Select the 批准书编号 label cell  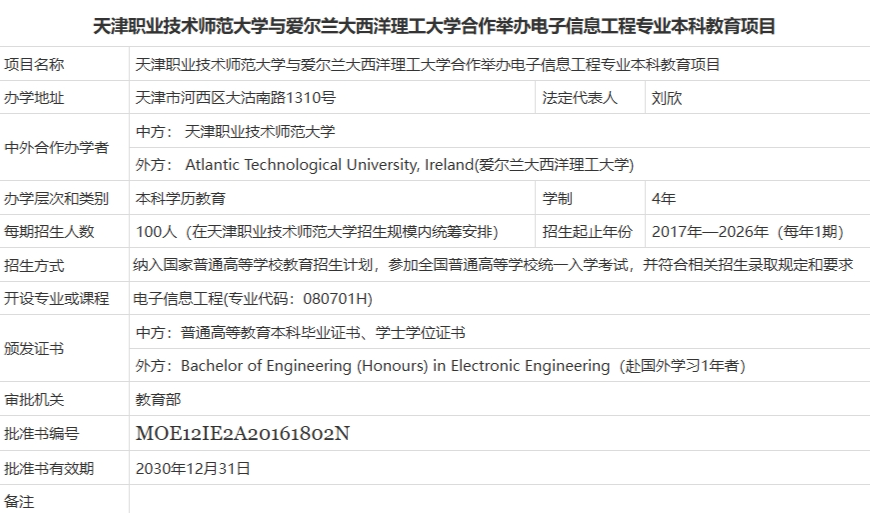coord(64,433)
